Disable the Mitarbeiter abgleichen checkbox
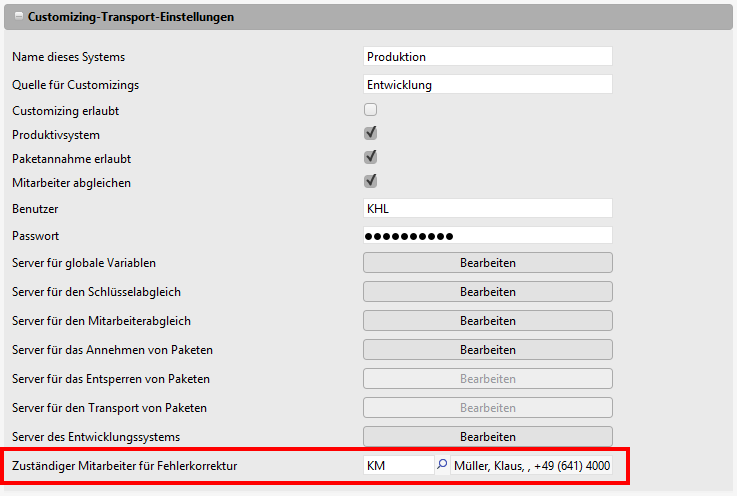This screenshot has width=737, height=496. click(370, 181)
